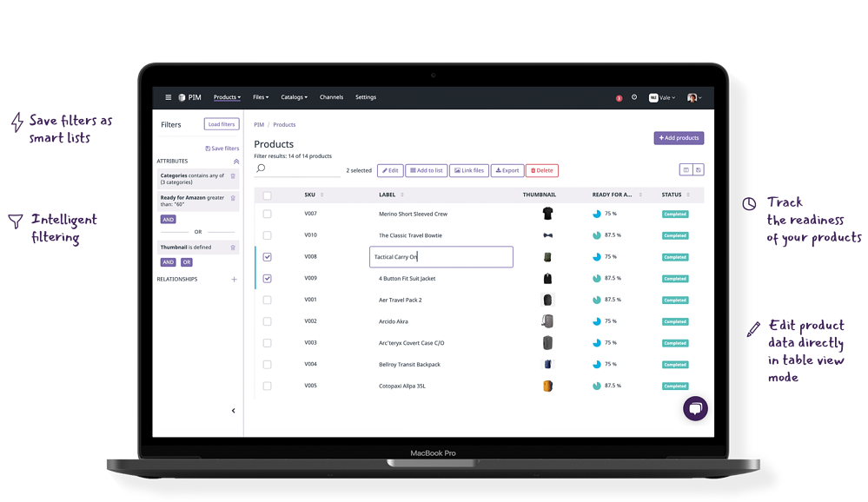Click the Export button
This screenshot has height=502, width=868.
(x=507, y=170)
